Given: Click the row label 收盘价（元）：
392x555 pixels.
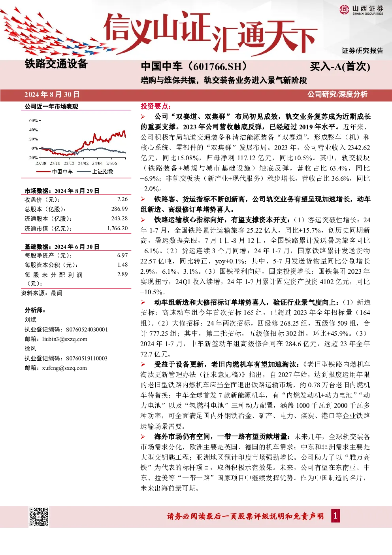Looking at the screenshot, I should click(42, 200).
